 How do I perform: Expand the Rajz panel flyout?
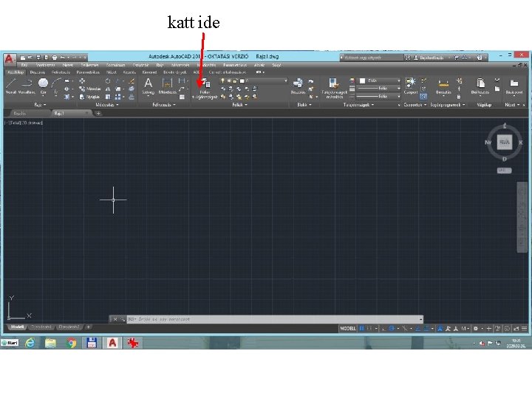click(x=40, y=105)
